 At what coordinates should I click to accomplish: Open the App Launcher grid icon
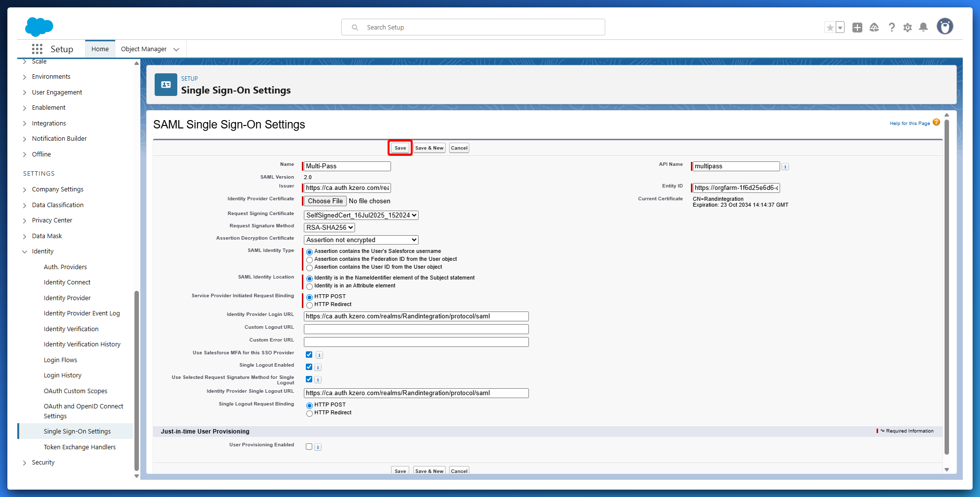(x=37, y=49)
